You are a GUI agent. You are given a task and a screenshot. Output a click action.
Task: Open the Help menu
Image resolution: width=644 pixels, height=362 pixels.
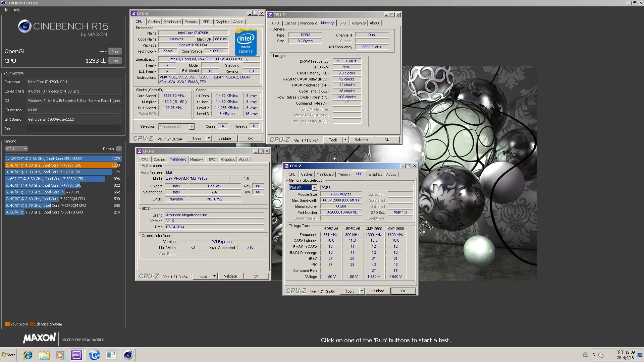16,10
